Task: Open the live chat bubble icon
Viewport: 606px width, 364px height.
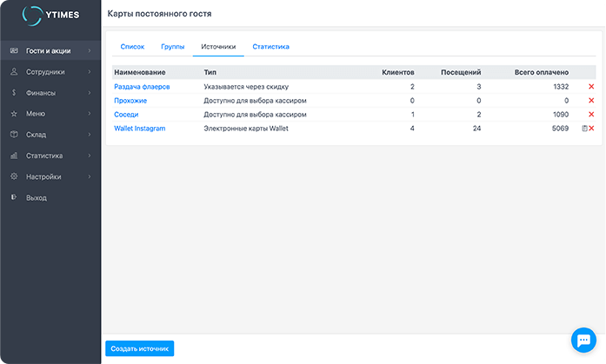Action: 581,339
